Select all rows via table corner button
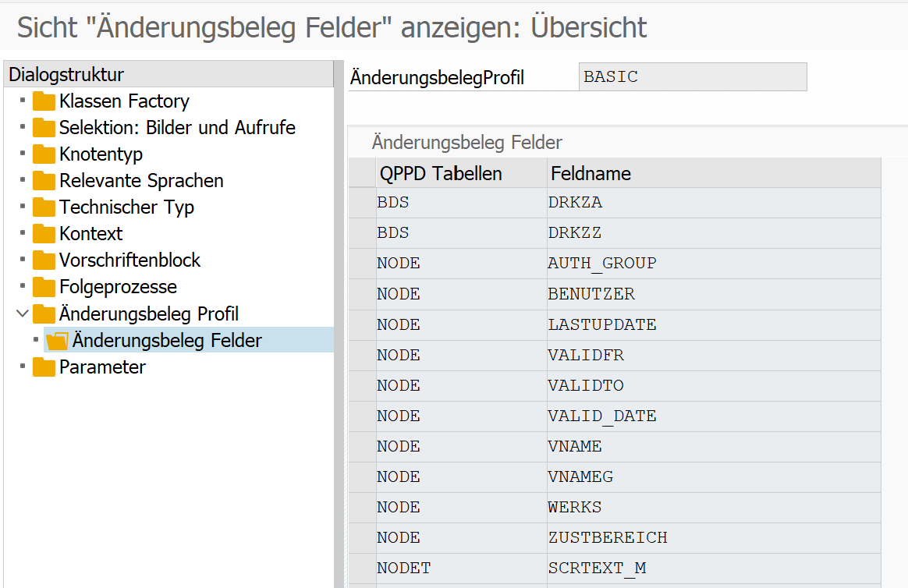 click(x=362, y=173)
